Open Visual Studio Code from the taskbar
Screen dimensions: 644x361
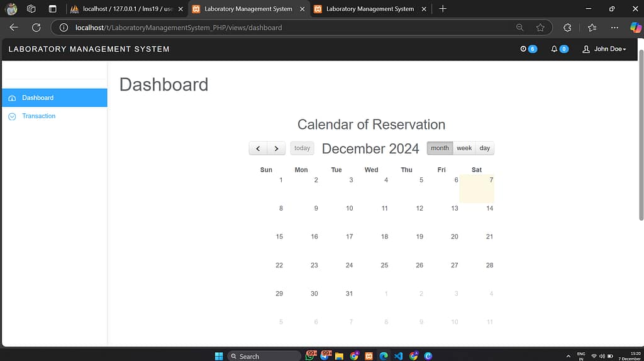tap(398, 355)
